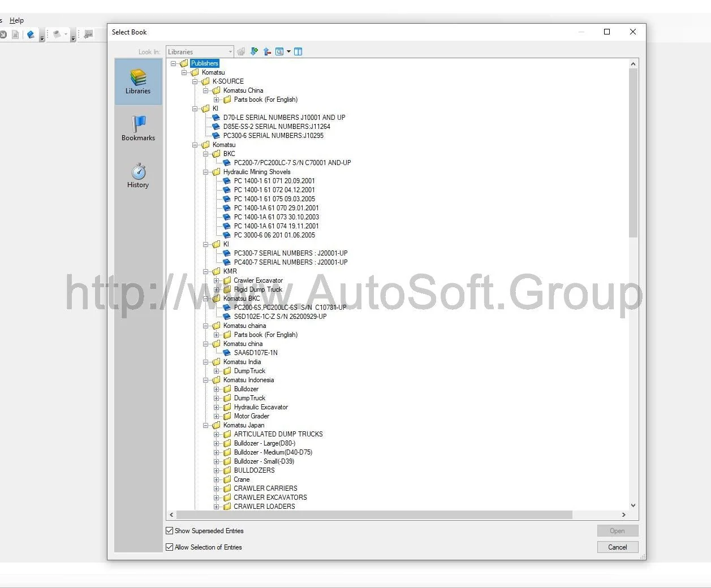Open the Libraries panel in sidebar
The height and width of the screenshot is (588, 711).
tap(138, 81)
